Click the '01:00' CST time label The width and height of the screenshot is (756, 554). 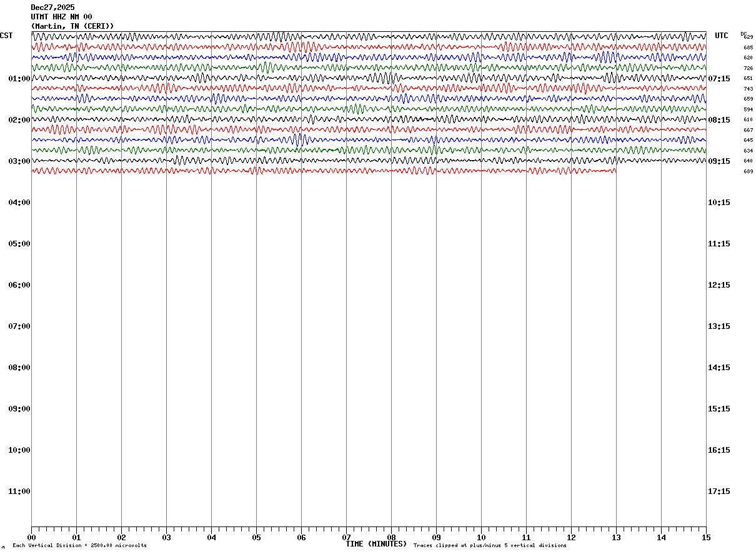(x=19, y=79)
